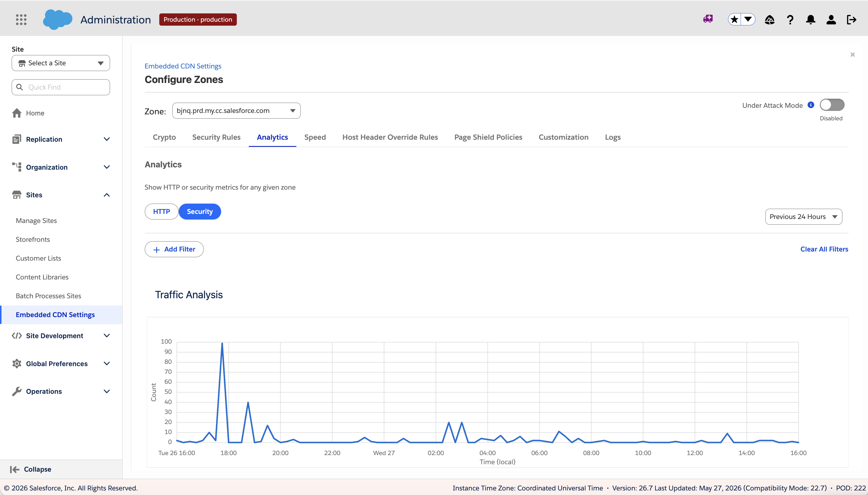Open the Select a Site dropdown
Viewport: 868px width, 495px height.
tap(61, 63)
